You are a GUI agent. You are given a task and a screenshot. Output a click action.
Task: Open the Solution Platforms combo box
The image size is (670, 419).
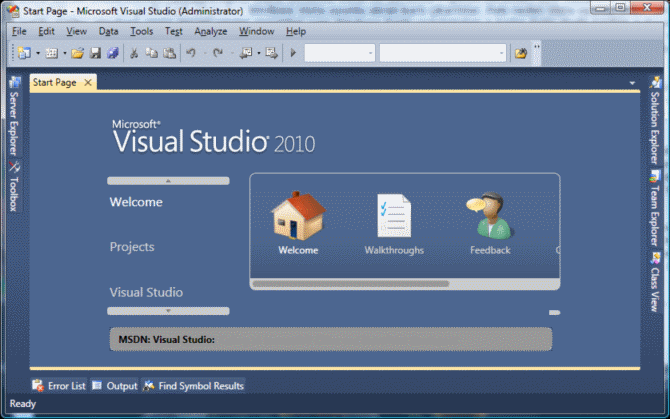click(x=443, y=53)
